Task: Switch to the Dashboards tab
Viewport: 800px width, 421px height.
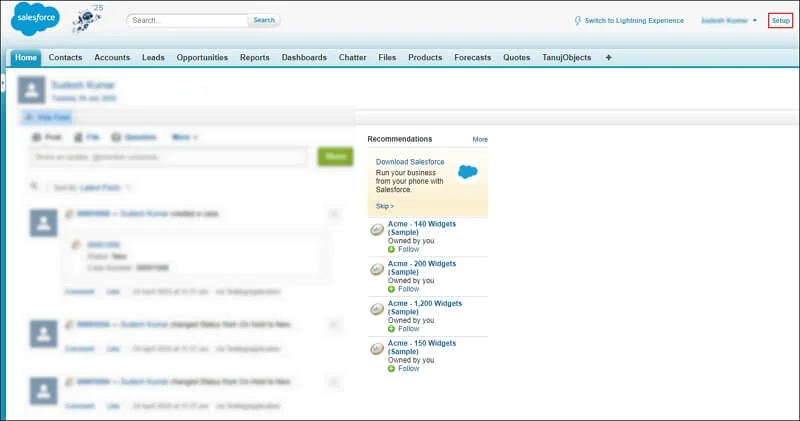Action: pos(304,58)
